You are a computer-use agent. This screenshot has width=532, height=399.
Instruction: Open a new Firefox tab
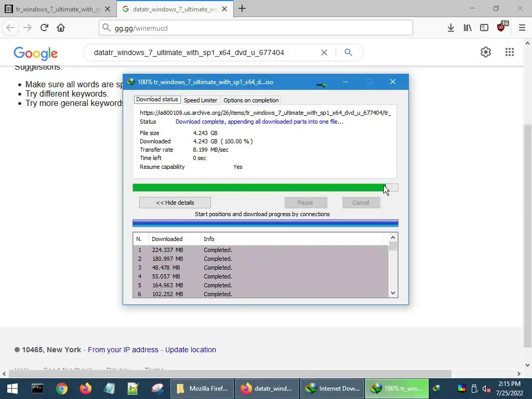pyautogui.click(x=242, y=9)
